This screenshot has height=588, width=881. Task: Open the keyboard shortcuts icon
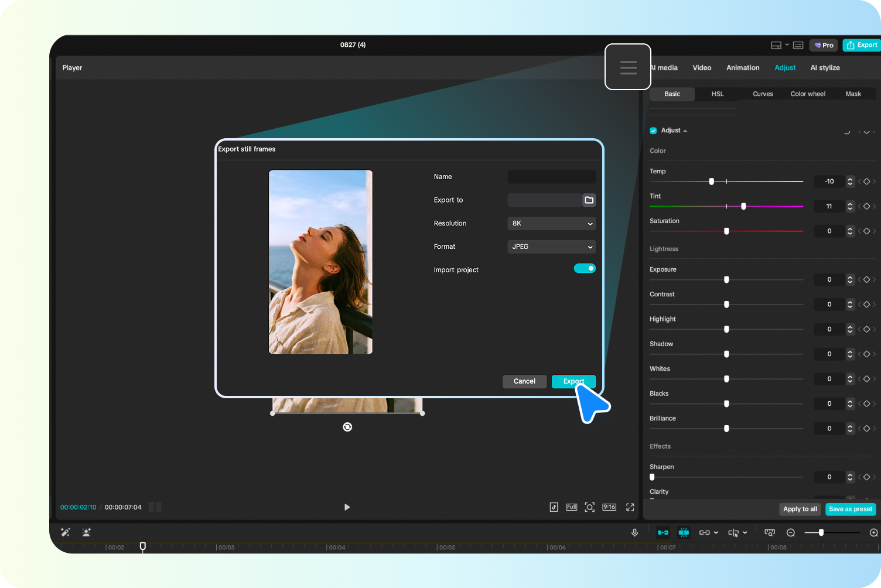tap(798, 45)
